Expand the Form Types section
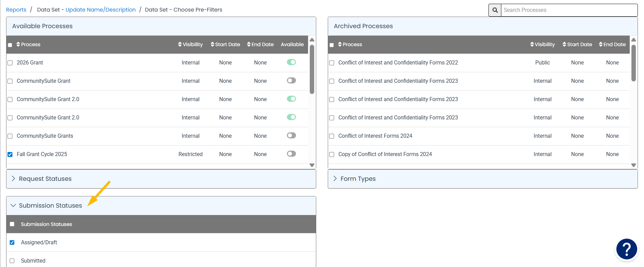 (483, 179)
